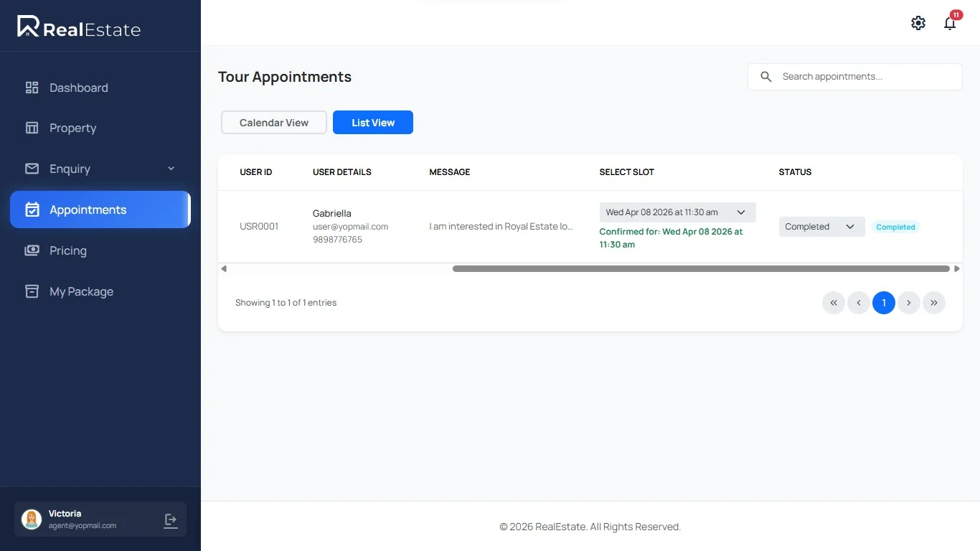
Task: Click the Pricing cash icon in sidebar
Action: click(x=32, y=250)
